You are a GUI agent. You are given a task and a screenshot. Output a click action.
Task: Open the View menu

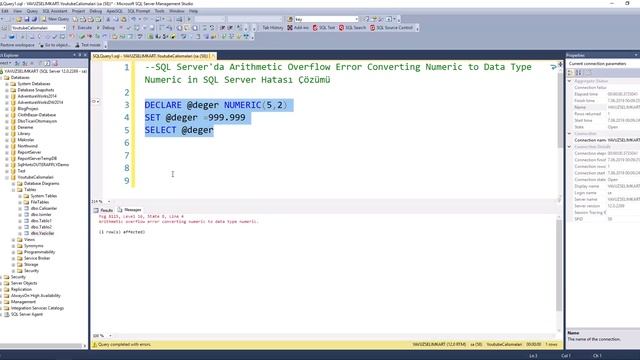tap(18, 11)
